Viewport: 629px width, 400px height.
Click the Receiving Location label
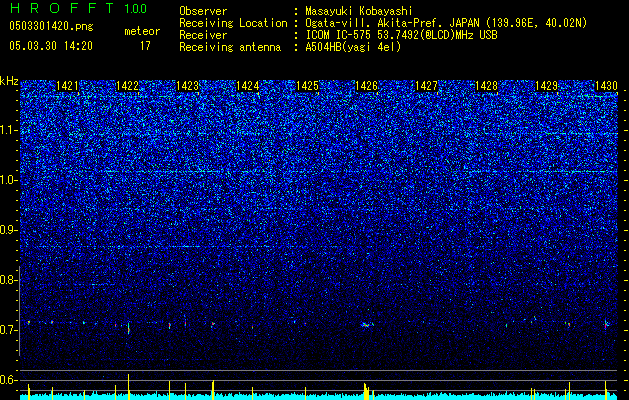[x=233, y=23]
